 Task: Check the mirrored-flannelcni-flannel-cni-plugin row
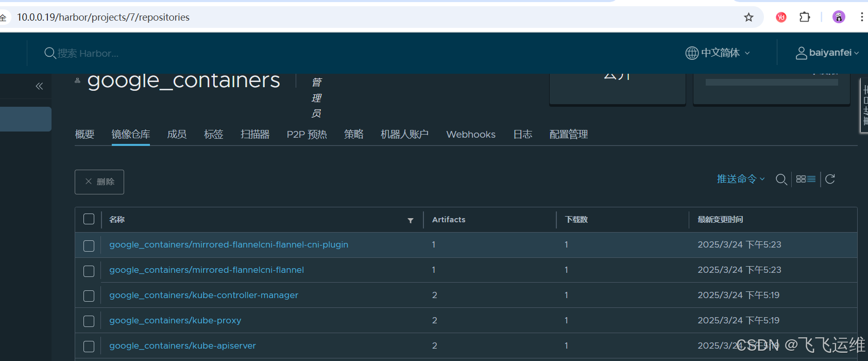[x=89, y=246]
